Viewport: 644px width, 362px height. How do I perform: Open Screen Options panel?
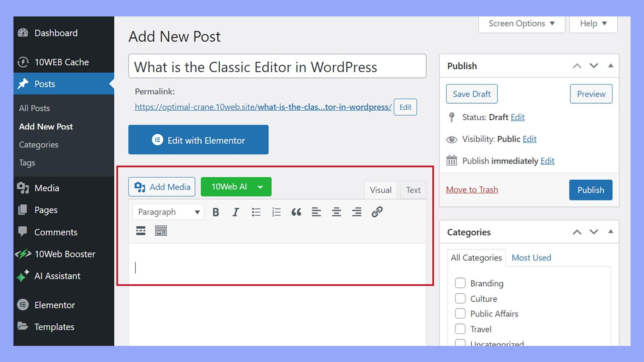[x=521, y=23]
